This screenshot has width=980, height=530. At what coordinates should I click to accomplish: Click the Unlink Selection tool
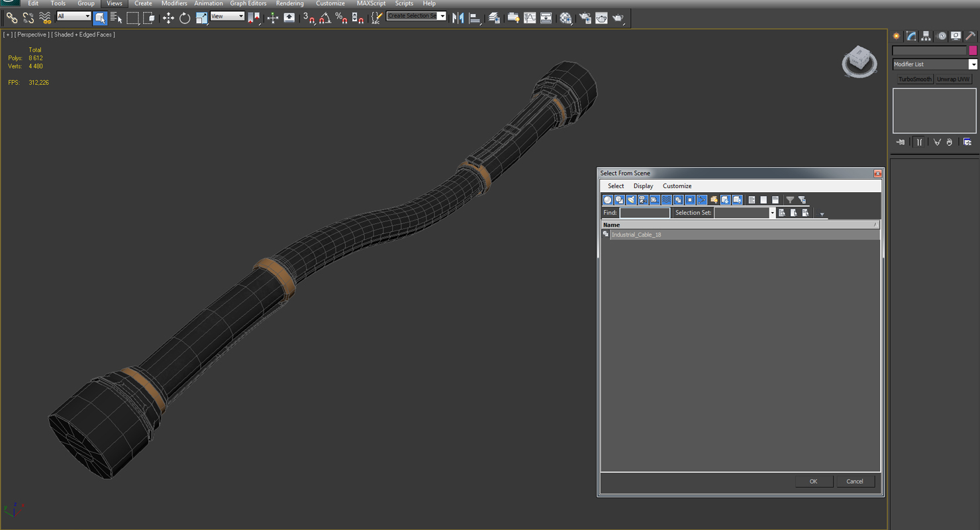[28, 18]
